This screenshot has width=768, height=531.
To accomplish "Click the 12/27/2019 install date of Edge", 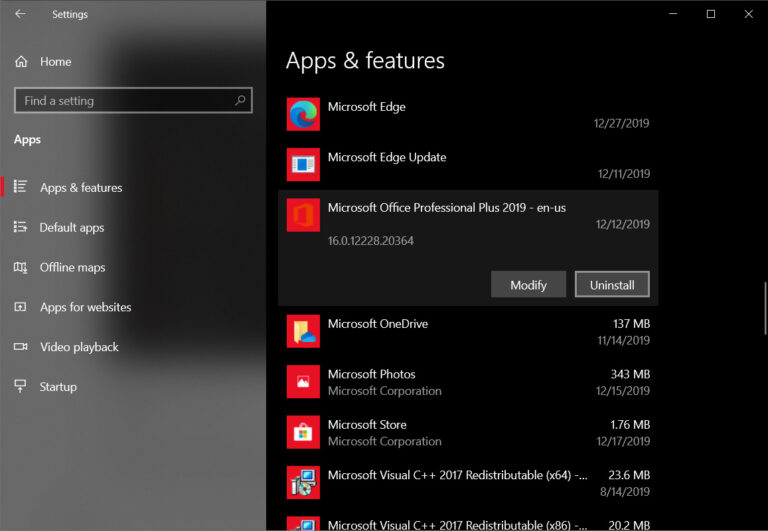I will pos(622,123).
